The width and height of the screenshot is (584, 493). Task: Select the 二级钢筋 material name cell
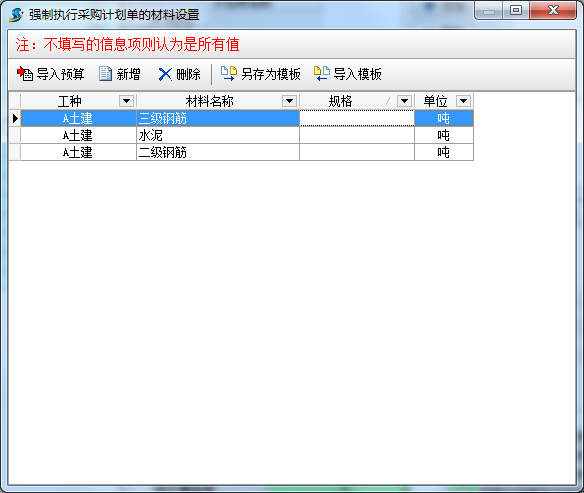(x=218, y=152)
